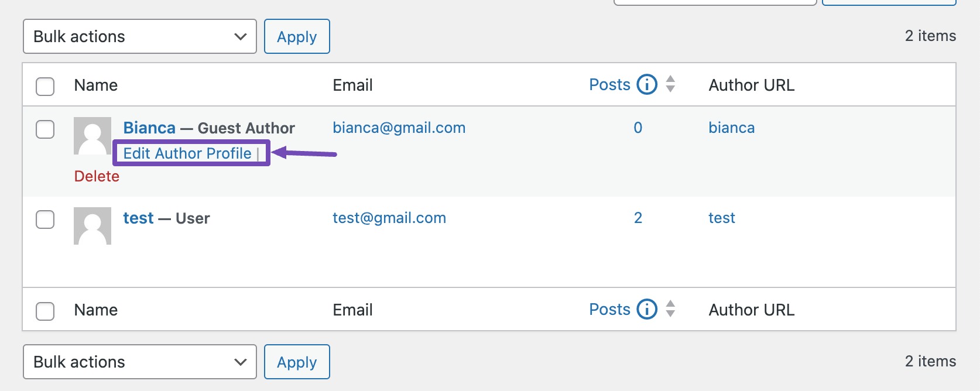This screenshot has height=391, width=980.
Task: Toggle select-all checkbox in table header
Action: coord(45,86)
